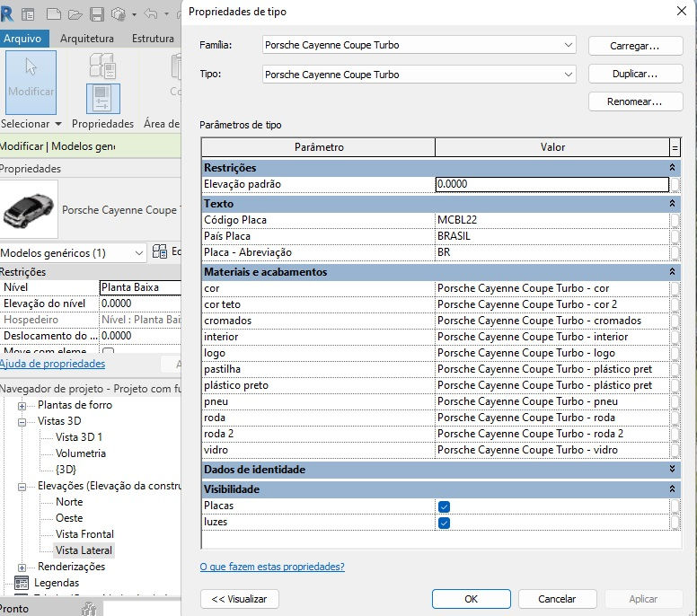697x616 pixels.
Task: Click the 'MCBL22' Código Placa value
Action: (457, 220)
